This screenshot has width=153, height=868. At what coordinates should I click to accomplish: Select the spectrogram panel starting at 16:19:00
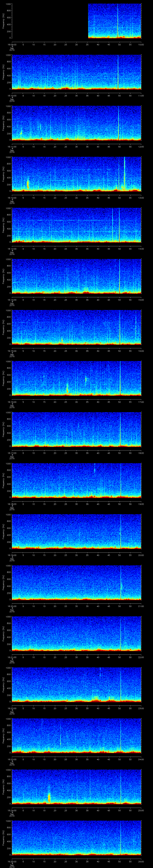[x=76, y=531]
